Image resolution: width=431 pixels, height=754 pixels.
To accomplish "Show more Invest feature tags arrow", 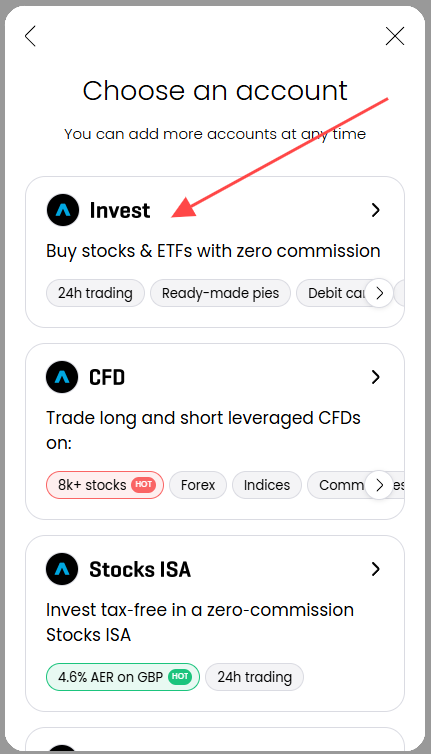I will click(380, 293).
